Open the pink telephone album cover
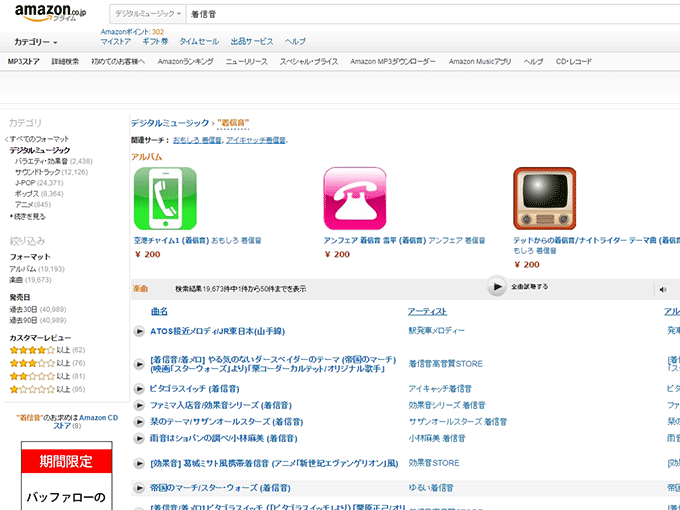The image size is (680, 510). click(x=354, y=198)
